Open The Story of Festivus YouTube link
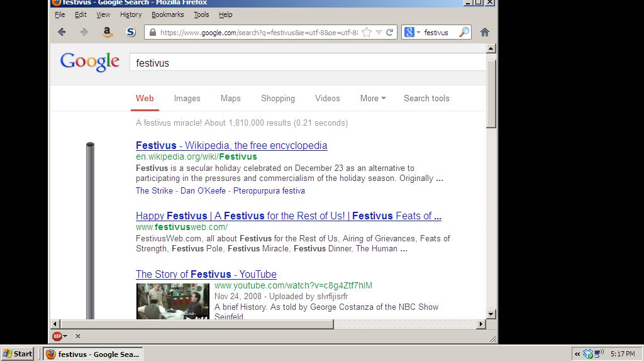 coord(206,274)
